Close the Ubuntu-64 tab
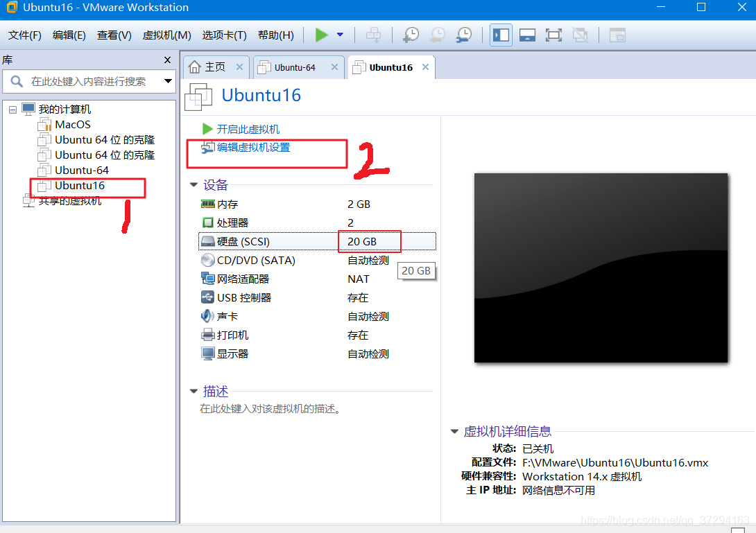756x533 pixels. pyautogui.click(x=334, y=67)
